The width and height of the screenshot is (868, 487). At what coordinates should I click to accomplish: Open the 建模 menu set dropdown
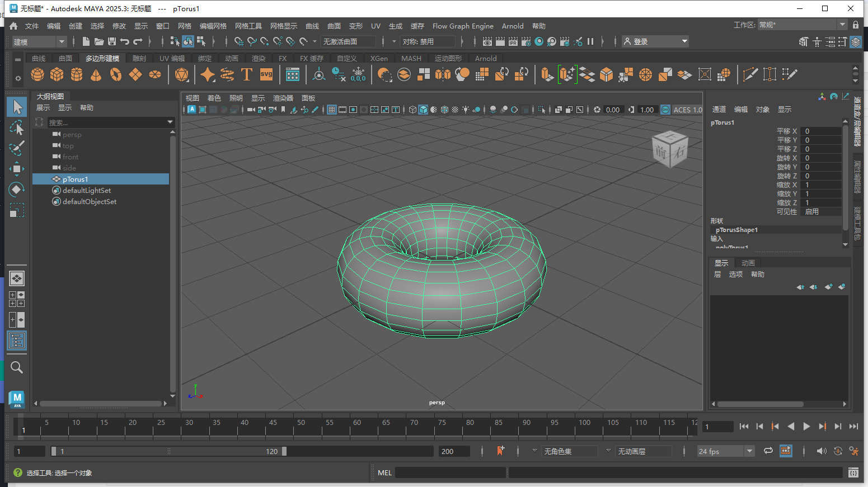tap(39, 41)
